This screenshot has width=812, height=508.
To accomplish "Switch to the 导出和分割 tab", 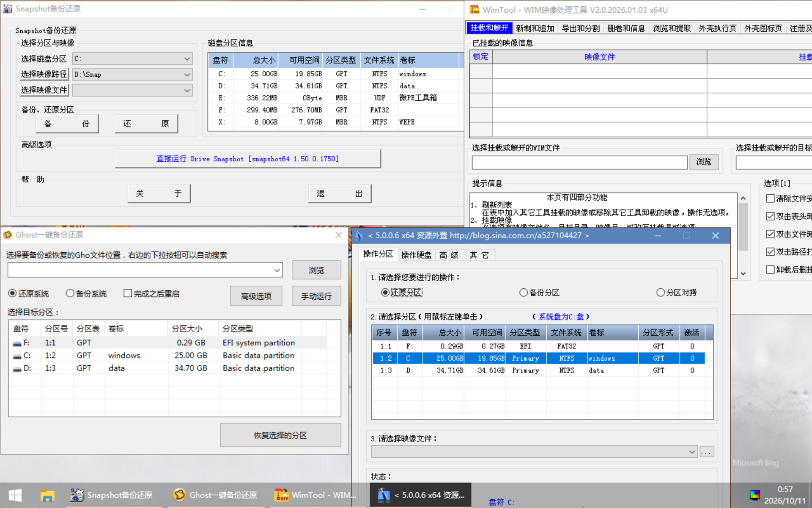I will pos(580,28).
